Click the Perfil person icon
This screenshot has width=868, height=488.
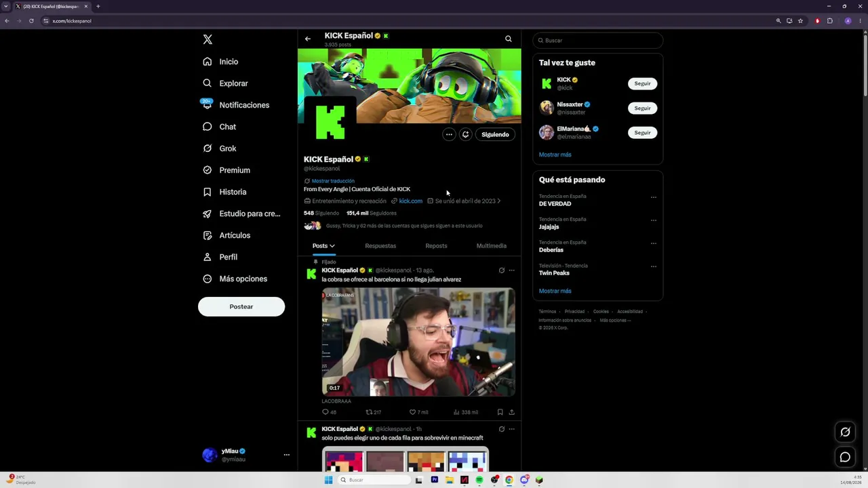208,257
